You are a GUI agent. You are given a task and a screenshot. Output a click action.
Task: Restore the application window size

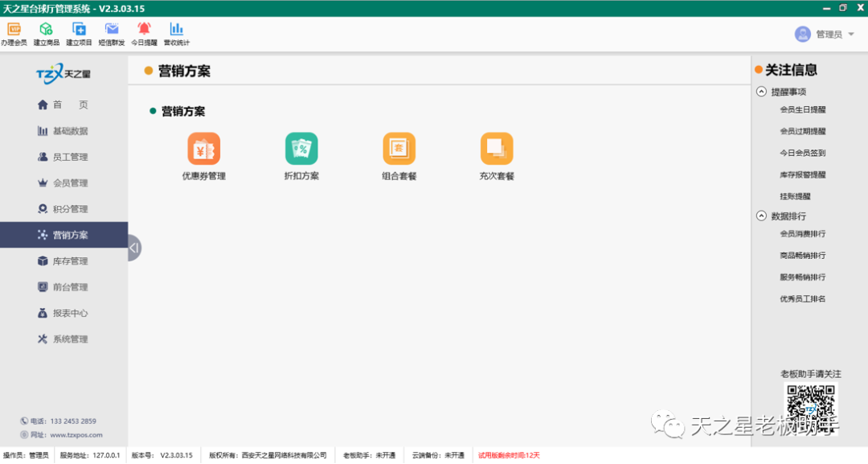[843, 8]
